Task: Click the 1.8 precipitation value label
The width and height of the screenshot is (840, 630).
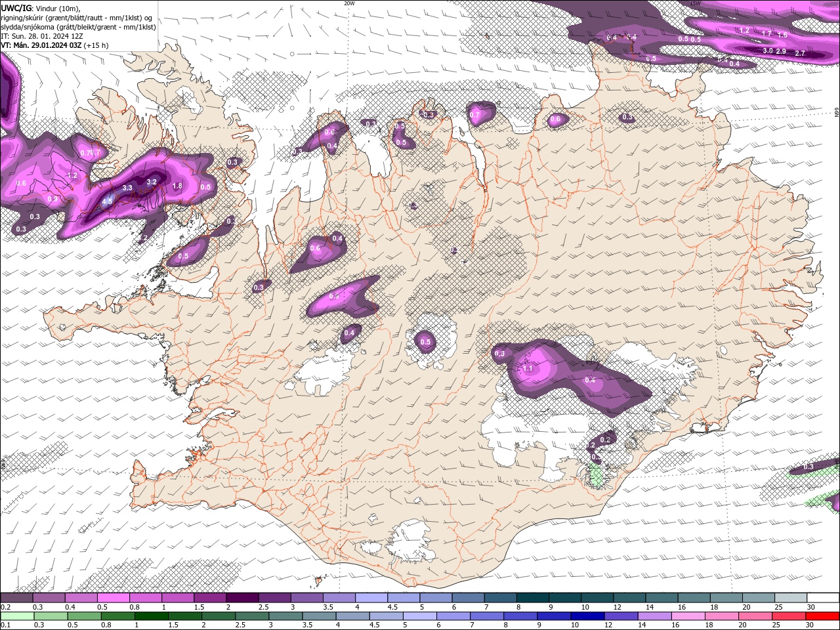Action: pos(177,186)
